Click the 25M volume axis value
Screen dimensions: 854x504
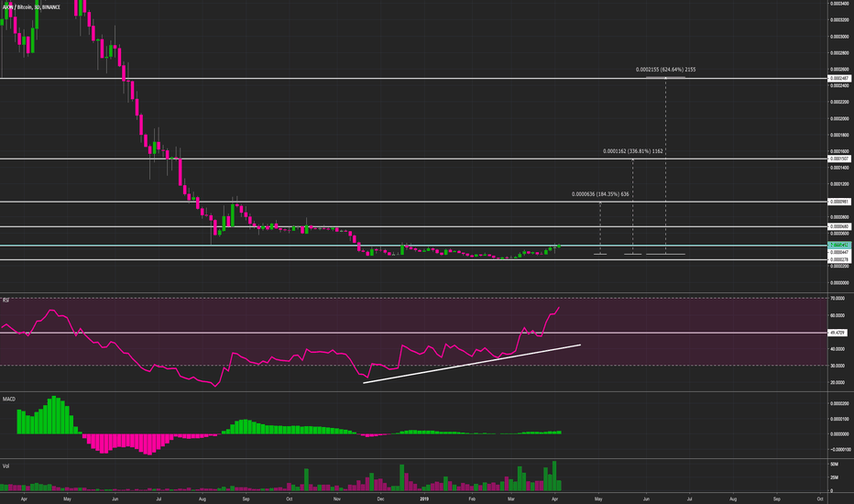(835, 477)
